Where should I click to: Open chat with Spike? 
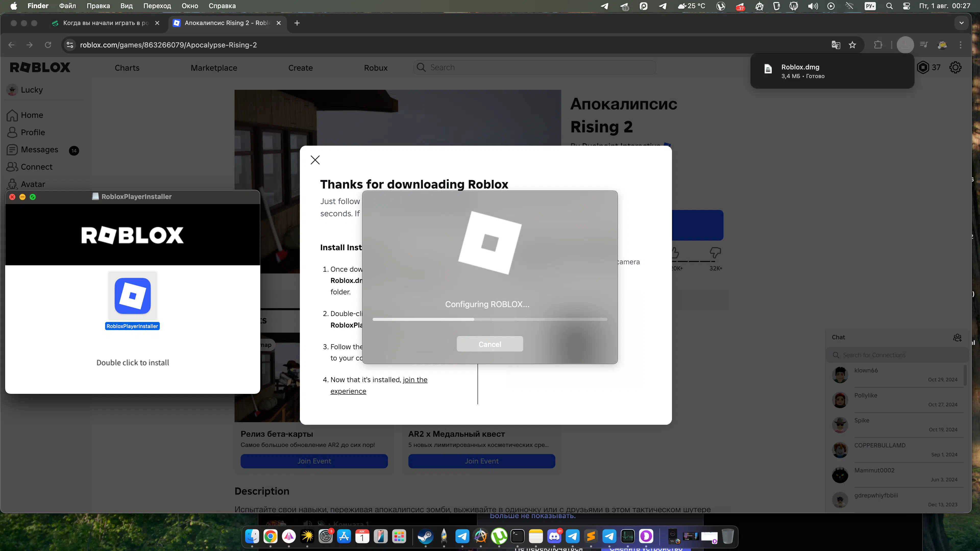897,425
